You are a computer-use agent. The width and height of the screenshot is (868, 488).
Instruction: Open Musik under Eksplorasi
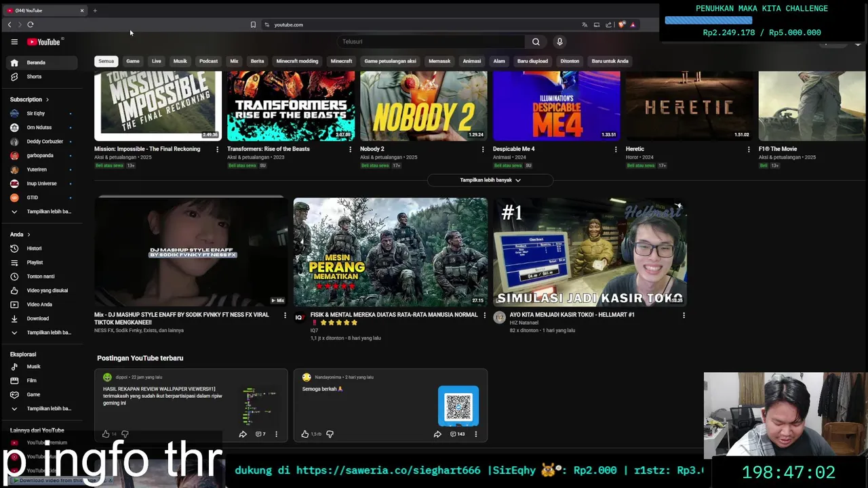(x=41, y=367)
